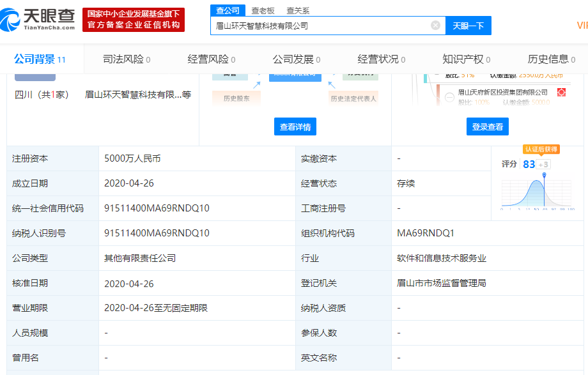
Task: Click the 英文名称 label cell
Action: pyautogui.click(x=343, y=358)
